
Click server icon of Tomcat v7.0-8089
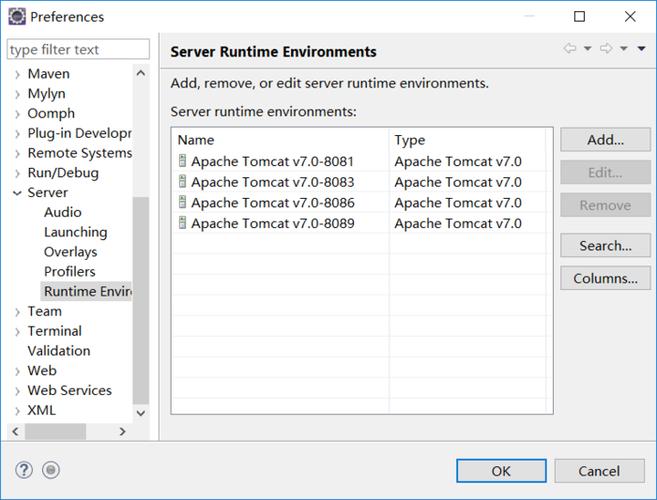coord(182,222)
